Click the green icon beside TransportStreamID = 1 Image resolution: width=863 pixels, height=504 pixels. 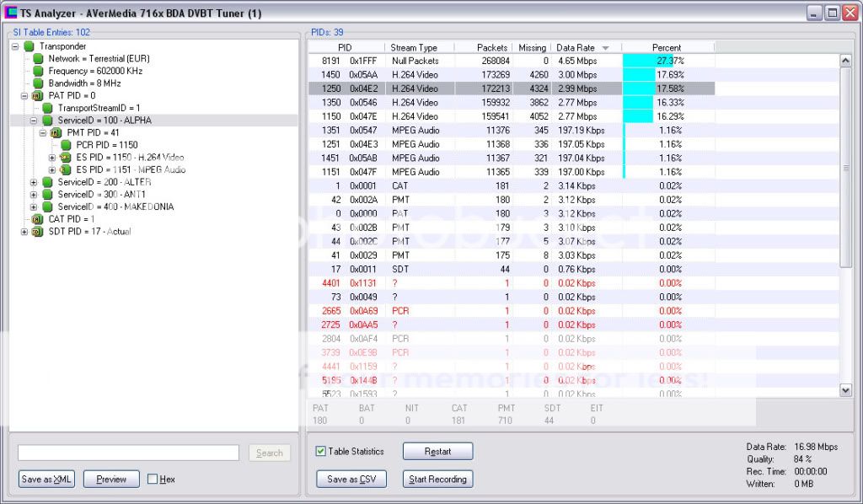tap(47, 108)
